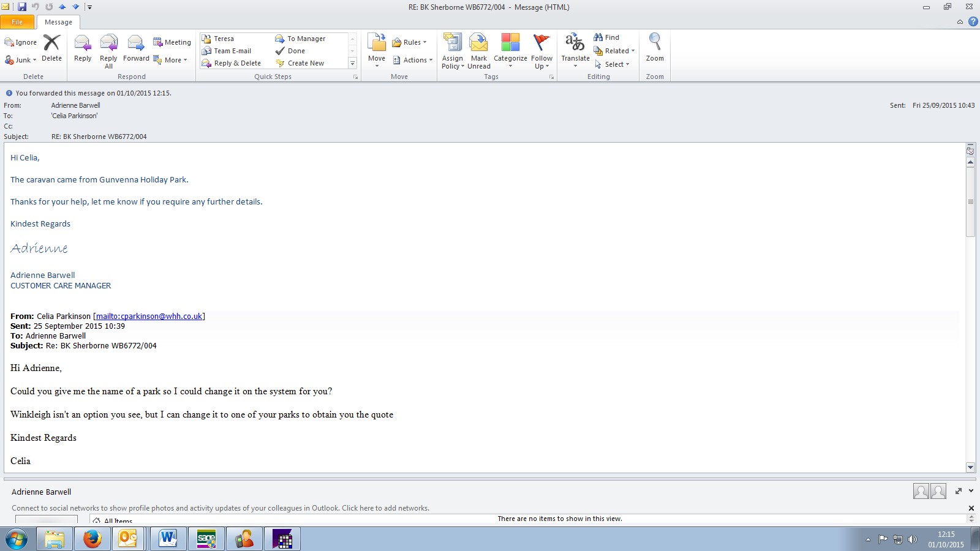
Task: Run the Teresa quick step
Action: (219, 39)
